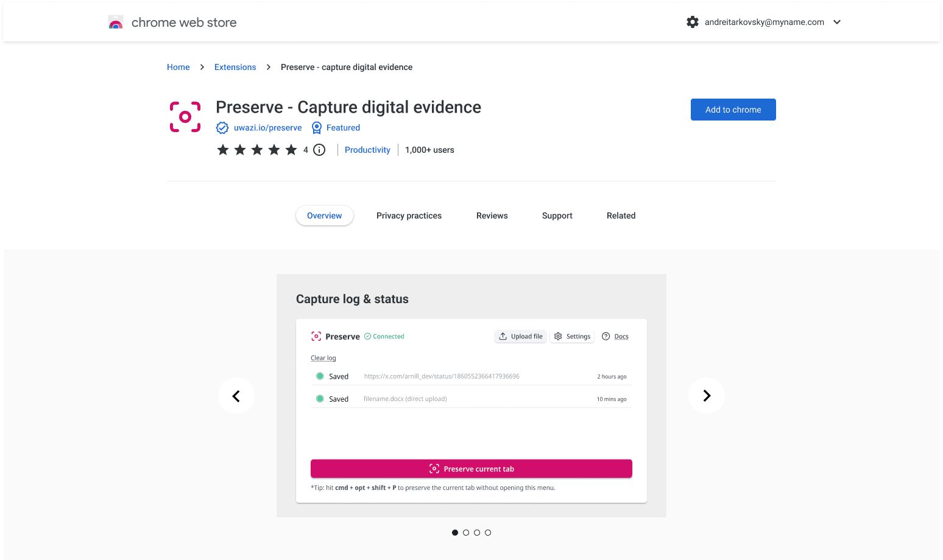Select the first carousel dot
This screenshot has width=943, height=560.
(x=455, y=533)
